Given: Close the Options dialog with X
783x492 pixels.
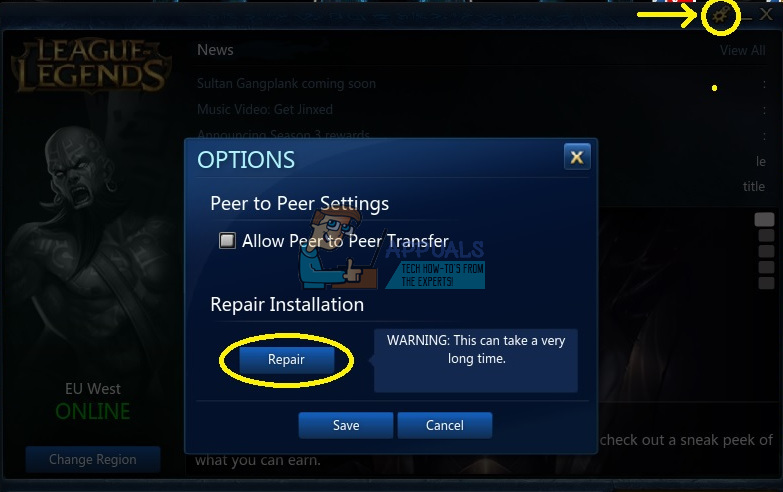Looking at the screenshot, I should click(577, 157).
